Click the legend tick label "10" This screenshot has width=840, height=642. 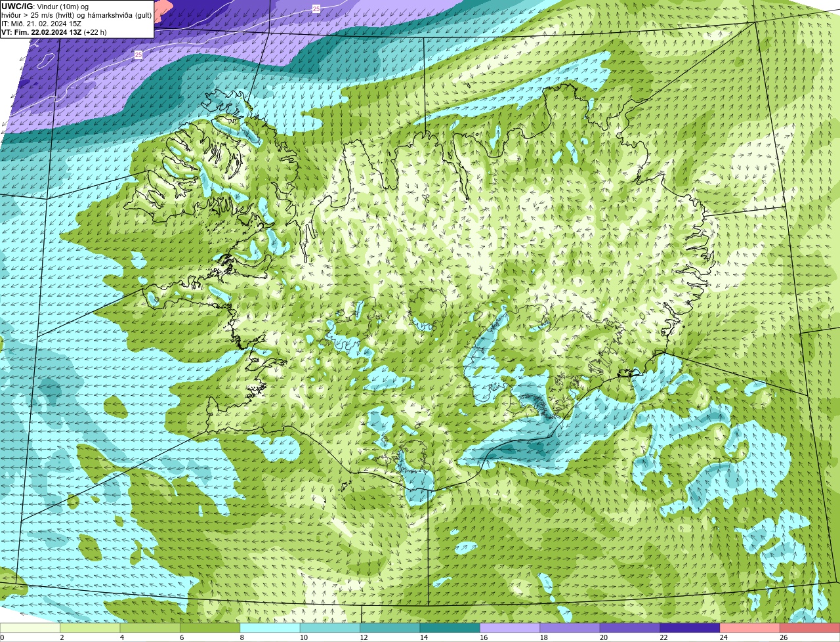pos(303,637)
